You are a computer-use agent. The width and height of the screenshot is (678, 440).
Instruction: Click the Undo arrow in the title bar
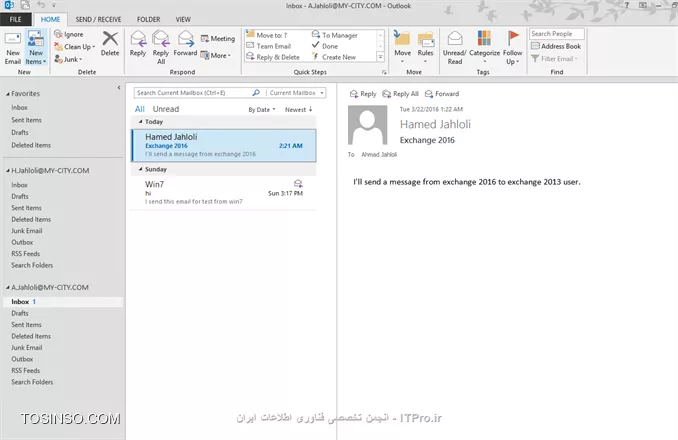tap(41, 5)
